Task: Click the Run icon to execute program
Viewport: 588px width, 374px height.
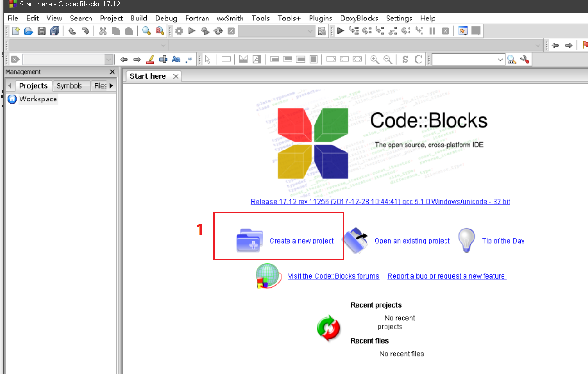Action: pyautogui.click(x=192, y=31)
